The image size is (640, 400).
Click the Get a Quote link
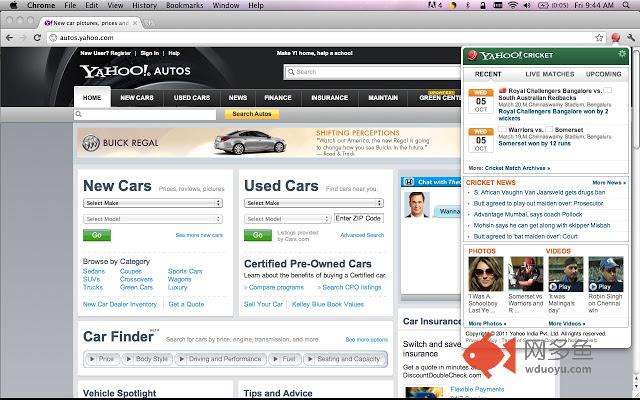point(186,304)
